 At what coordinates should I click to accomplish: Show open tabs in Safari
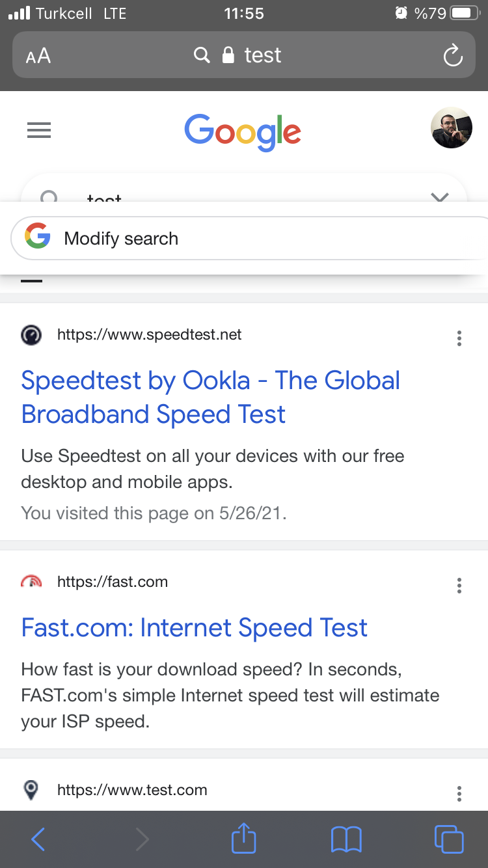coord(449,839)
